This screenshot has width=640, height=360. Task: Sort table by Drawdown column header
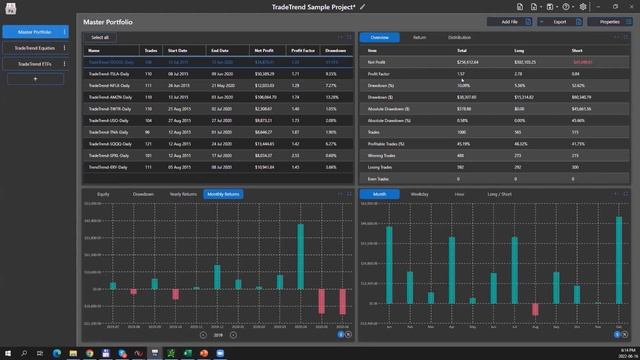pos(336,51)
